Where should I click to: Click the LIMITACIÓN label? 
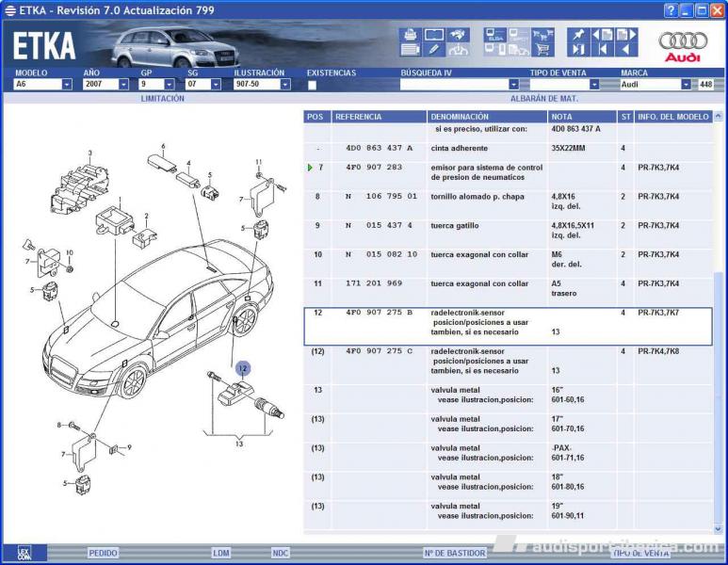tap(163, 99)
